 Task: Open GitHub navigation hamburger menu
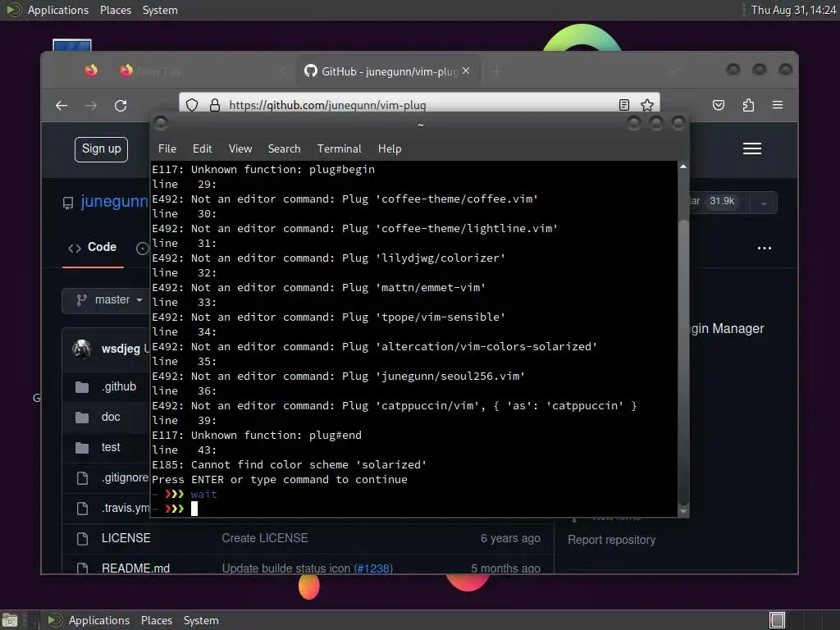point(752,148)
